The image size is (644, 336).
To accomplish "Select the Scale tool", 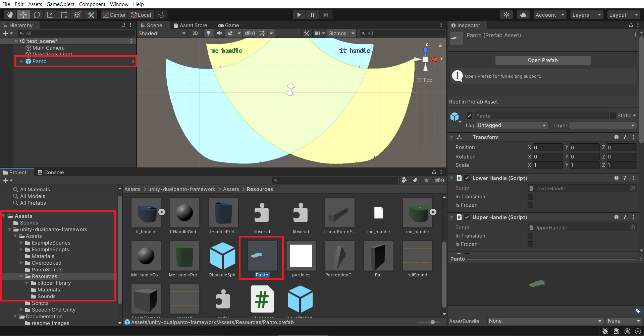I will coord(50,15).
